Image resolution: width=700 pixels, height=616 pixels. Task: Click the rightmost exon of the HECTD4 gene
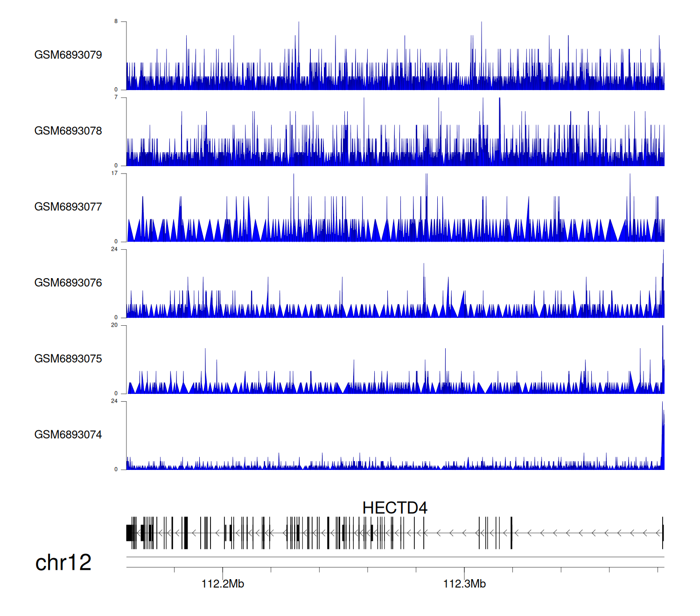click(663, 533)
